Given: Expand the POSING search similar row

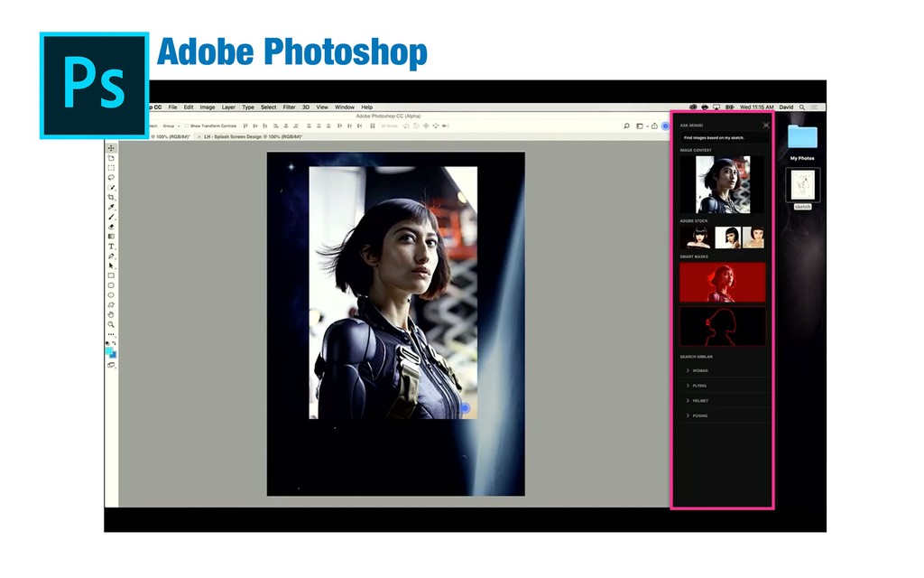Looking at the screenshot, I should pyautogui.click(x=725, y=415).
